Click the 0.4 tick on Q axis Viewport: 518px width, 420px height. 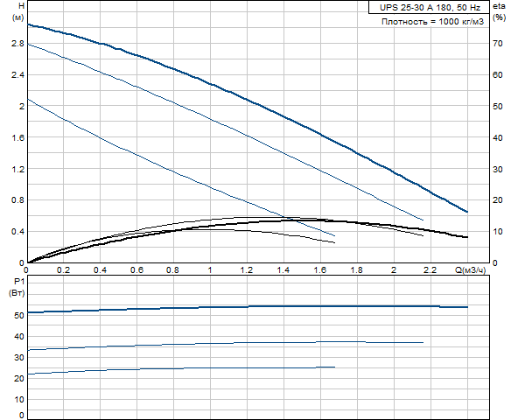(100, 270)
